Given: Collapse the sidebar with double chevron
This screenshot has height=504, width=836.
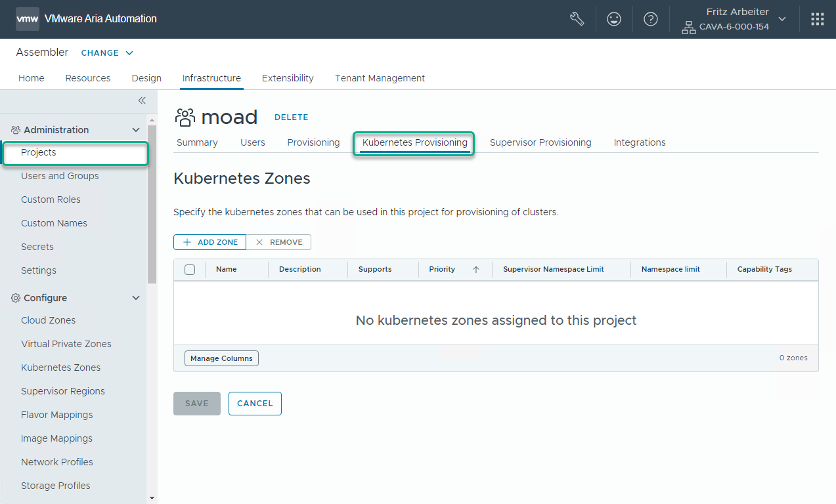Looking at the screenshot, I should pos(142,100).
